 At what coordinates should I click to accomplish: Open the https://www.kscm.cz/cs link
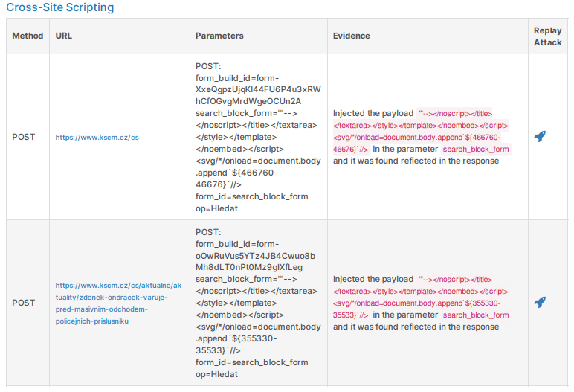(x=97, y=138)
